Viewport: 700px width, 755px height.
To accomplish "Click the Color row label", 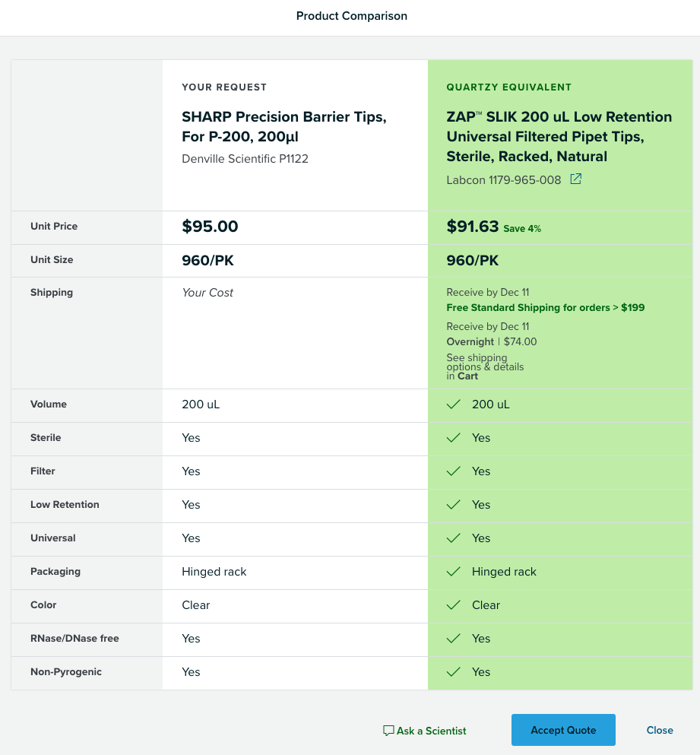I will coord(43,604).
